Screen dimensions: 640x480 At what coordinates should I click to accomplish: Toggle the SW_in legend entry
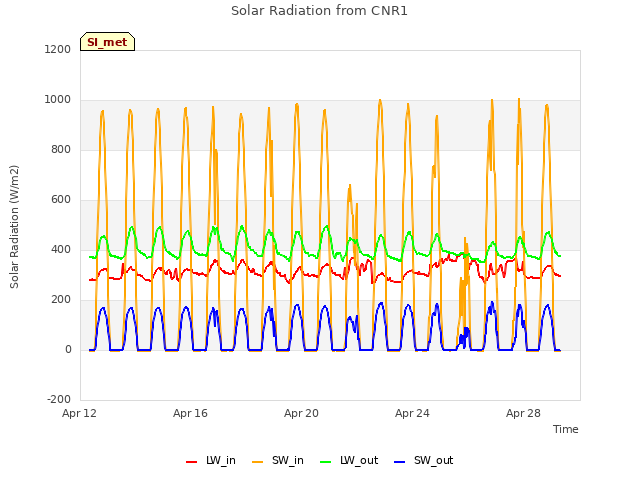[278, 461]
